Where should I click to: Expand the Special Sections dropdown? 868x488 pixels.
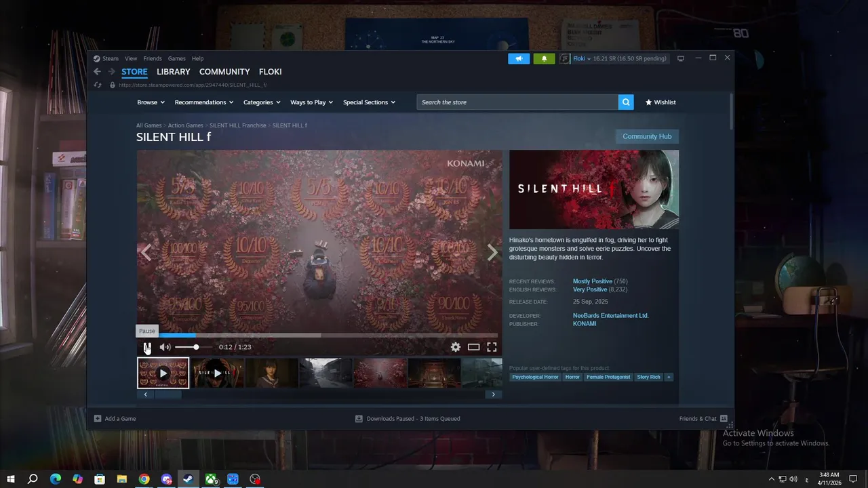point(369,102)
